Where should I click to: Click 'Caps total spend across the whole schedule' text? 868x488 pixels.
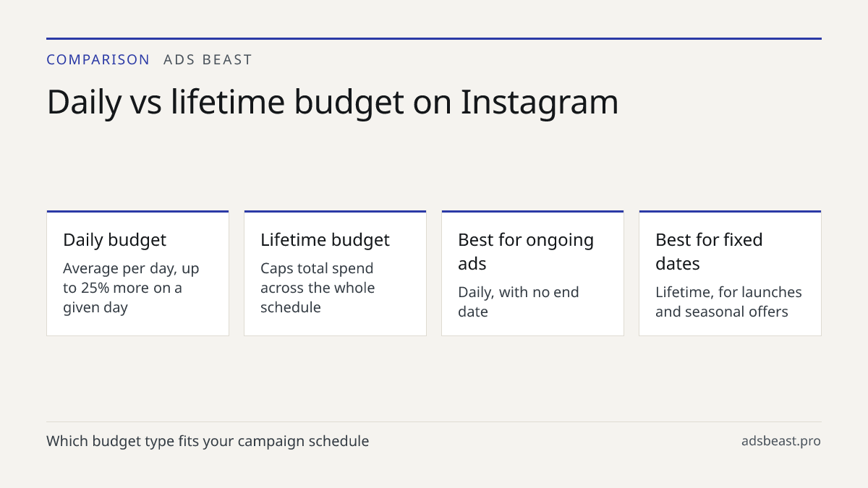[318, 288]
